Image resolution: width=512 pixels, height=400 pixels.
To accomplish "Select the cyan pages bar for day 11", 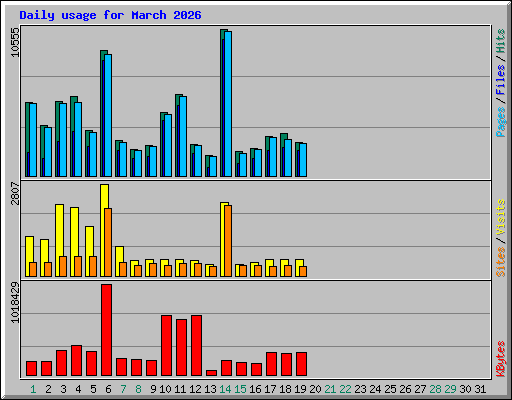I will pyautogui.click(x=183, y=136).
